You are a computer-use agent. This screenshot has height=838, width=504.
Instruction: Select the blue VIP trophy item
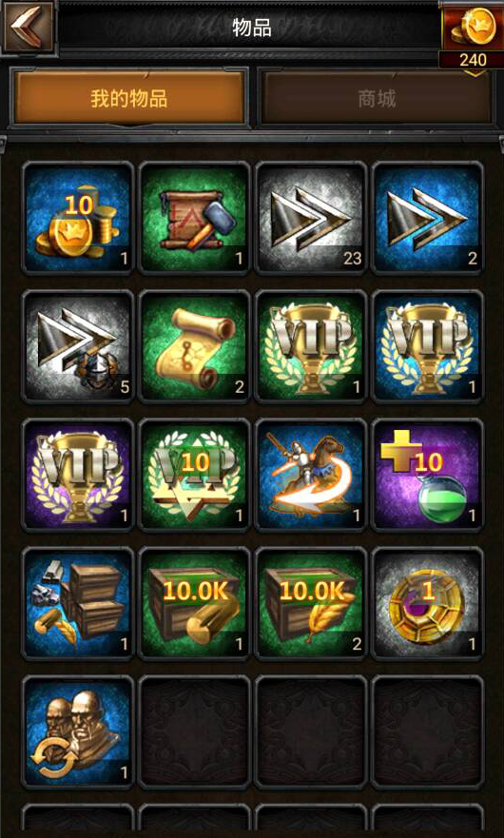427,346
